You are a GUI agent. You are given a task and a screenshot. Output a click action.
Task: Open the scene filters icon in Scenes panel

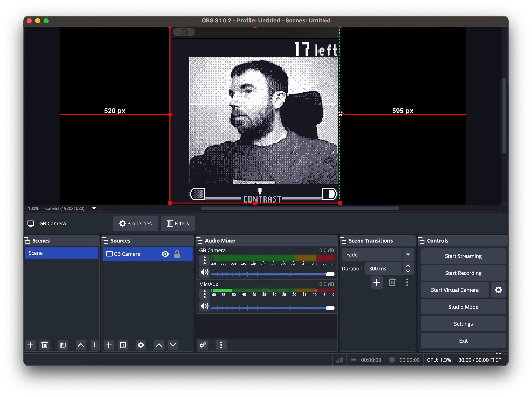coord(63,345)
